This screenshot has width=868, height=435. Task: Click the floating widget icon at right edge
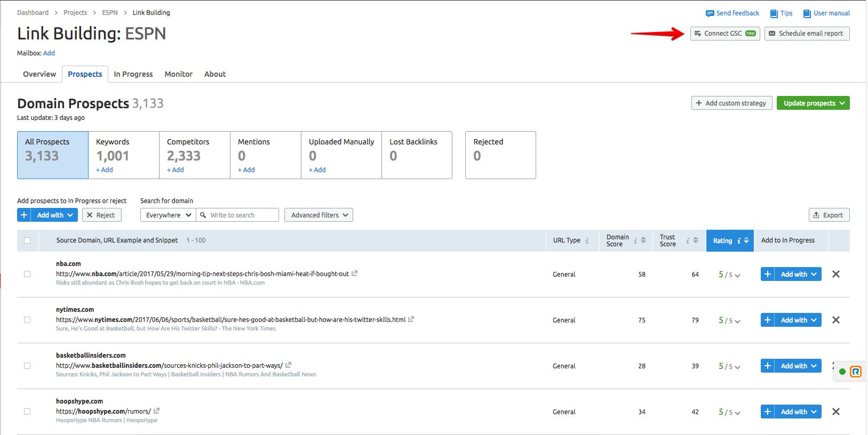pos(855,372)
